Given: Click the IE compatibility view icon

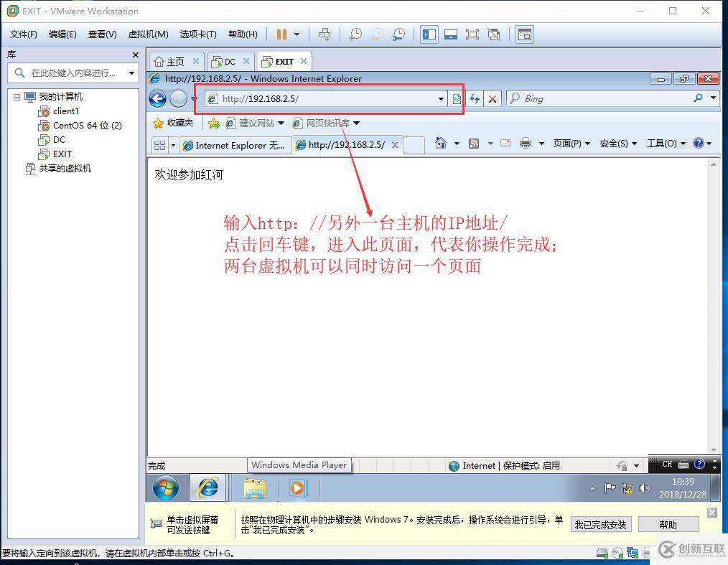Looking at the screenshot, I should click(x=457, y=98).
